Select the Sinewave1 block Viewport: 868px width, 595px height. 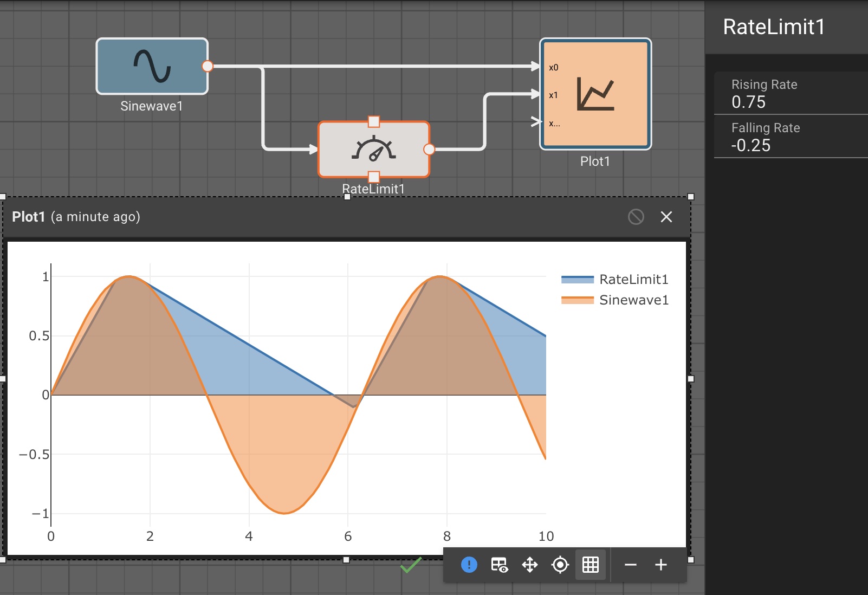pyautogui.click(x=152, y=66)
